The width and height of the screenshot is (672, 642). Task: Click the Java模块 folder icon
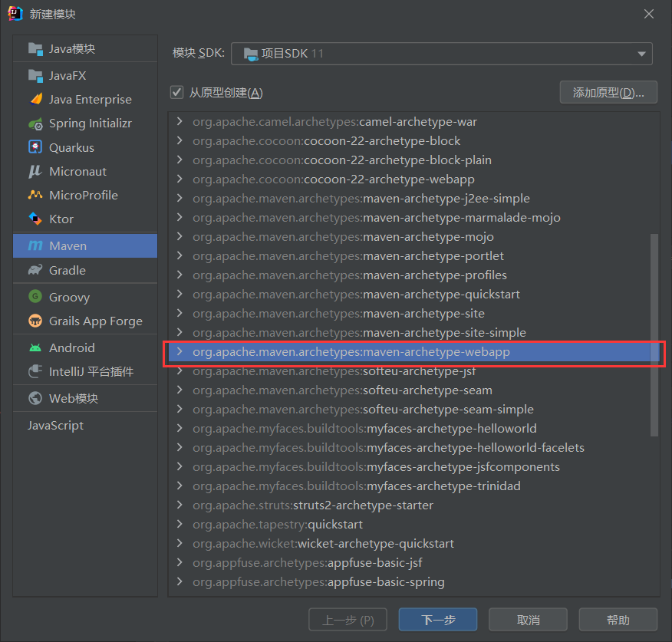(35, 49)
